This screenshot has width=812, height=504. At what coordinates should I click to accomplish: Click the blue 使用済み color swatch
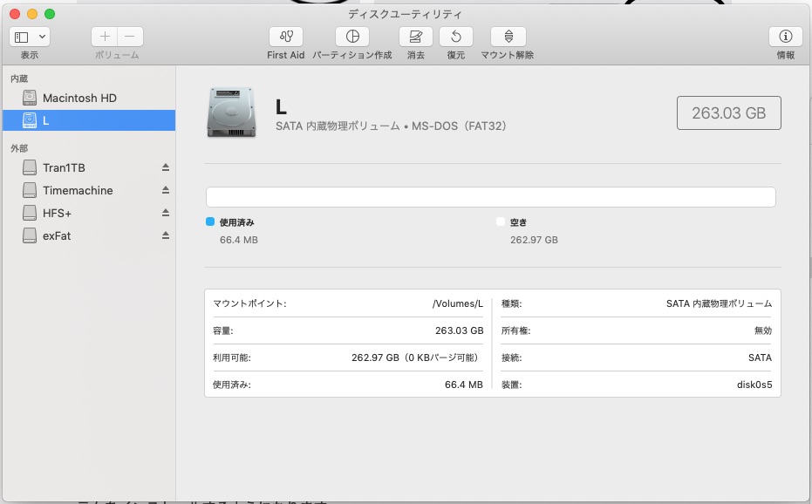pyautogui.click(x=210, y=221)
